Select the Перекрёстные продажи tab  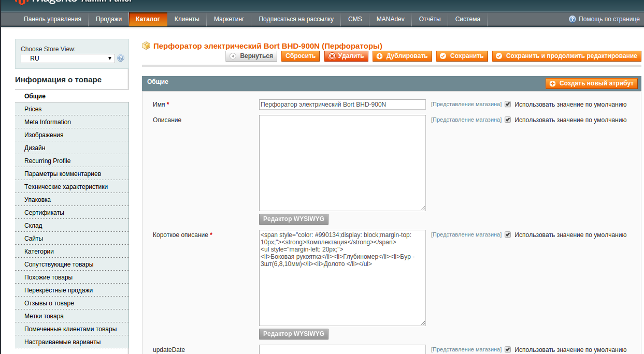(71, 290)
